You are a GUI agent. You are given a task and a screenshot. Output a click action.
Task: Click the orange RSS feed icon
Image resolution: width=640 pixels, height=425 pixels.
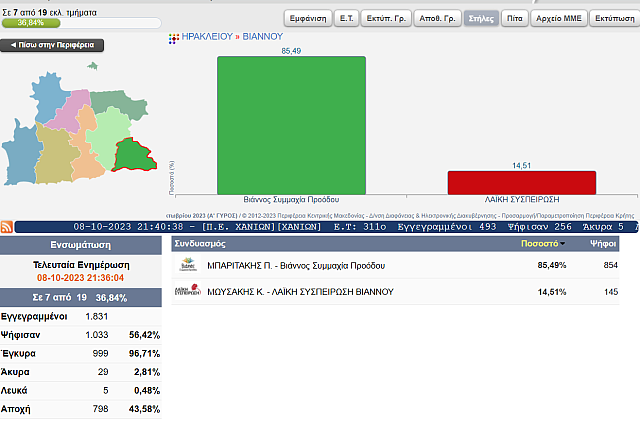[6, 227]
